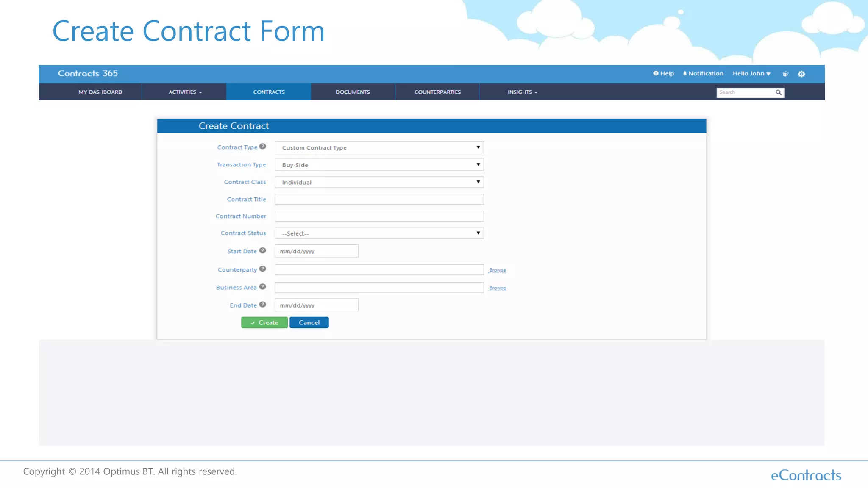
Task: Click the help icon next to End Date
Action: click(x=263, y=305)
